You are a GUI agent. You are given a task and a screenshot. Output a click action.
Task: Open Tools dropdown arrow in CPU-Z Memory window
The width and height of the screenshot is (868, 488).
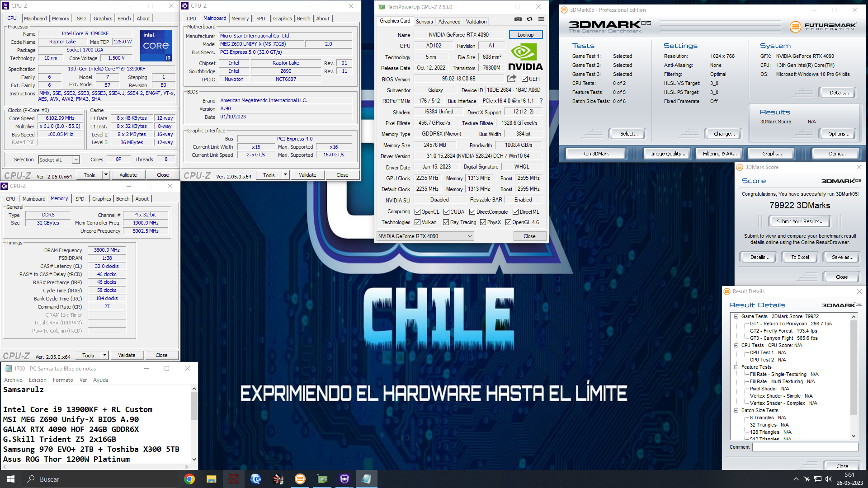104,355
